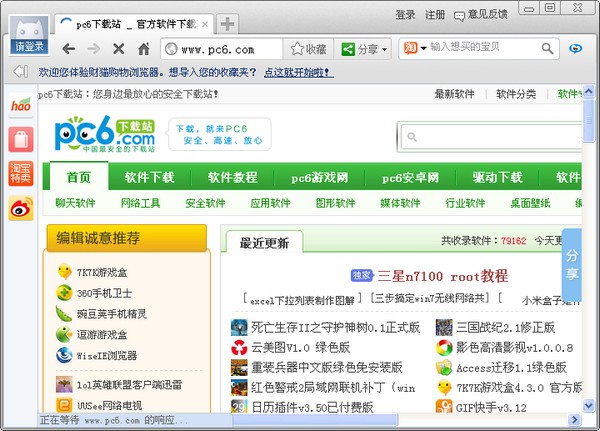This screenshot has height=431, width=600.
Task: Open 应用软件 category
Action: 270,203
